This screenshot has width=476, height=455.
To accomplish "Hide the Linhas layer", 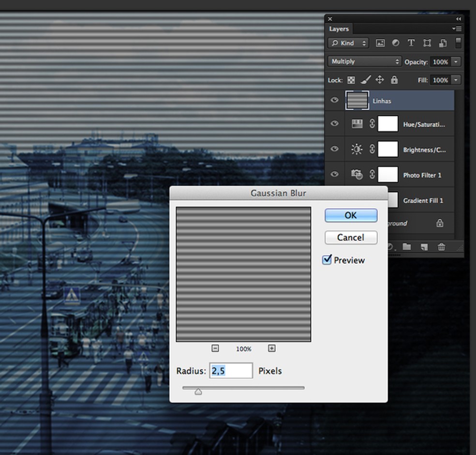I will (x=334, y=100).
